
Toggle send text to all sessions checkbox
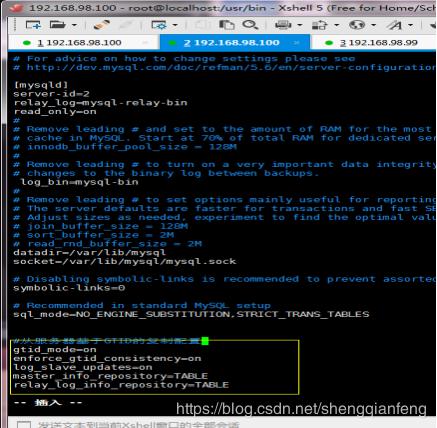24,425
